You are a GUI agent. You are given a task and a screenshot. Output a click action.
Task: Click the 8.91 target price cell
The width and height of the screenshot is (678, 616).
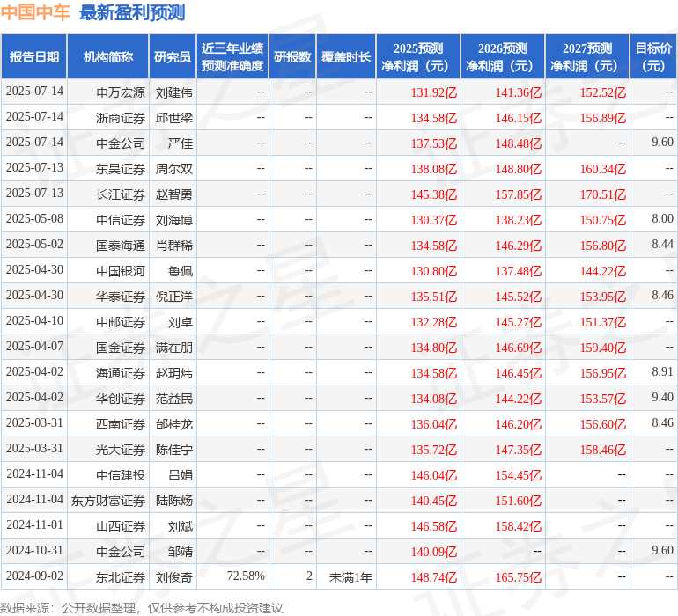[x=662, y=372]
